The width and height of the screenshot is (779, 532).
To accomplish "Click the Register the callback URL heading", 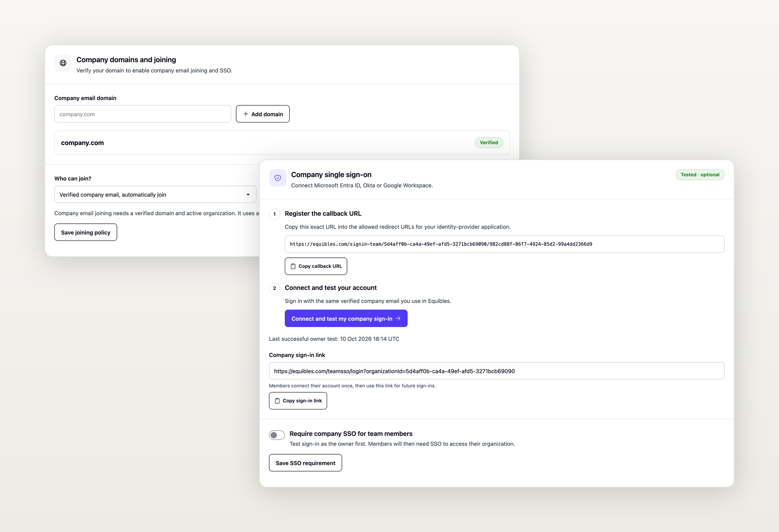I will pos(323,214).
